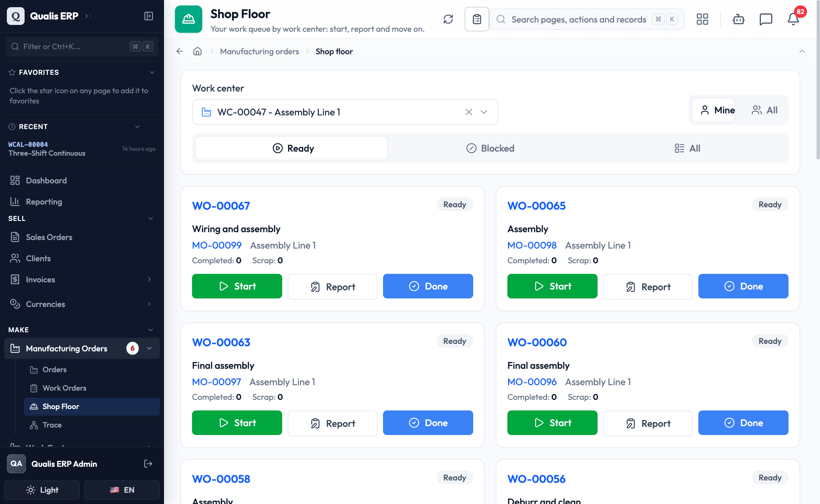Select the Blocked tab

[490, 148]
